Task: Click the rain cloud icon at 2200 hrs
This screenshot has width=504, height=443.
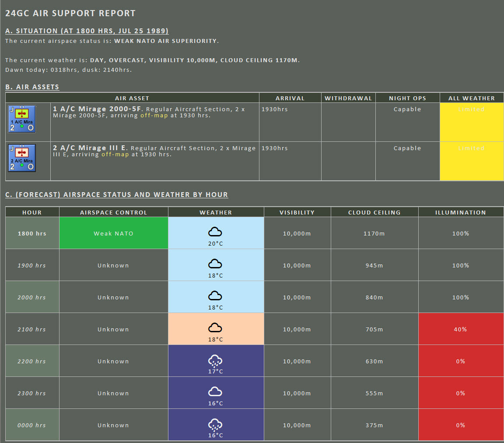Action: [215, 361]
